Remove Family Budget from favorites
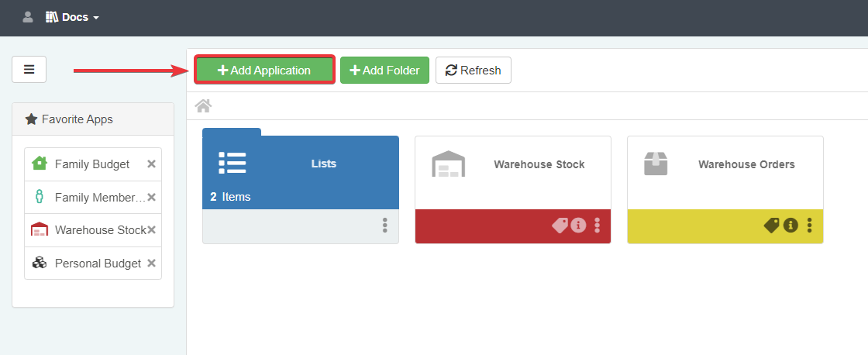 point(151,164)
